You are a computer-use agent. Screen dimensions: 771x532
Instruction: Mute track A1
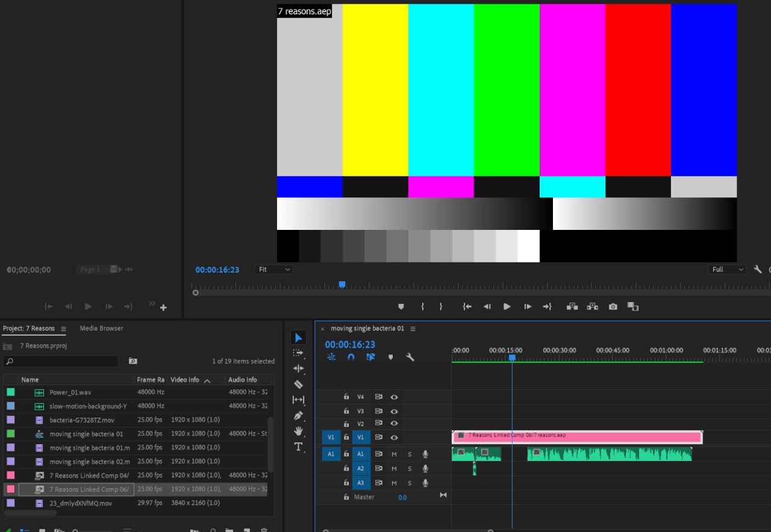click(394, 454)
